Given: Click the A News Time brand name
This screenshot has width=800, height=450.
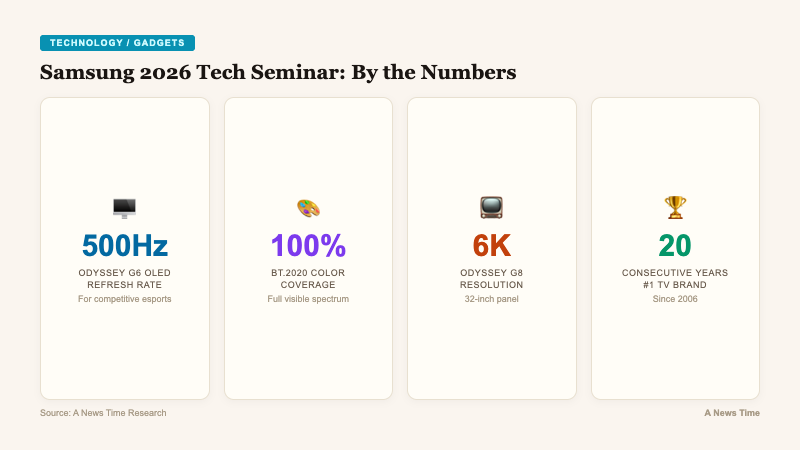Looking at the screenshot, I should [x=731, y=413].
